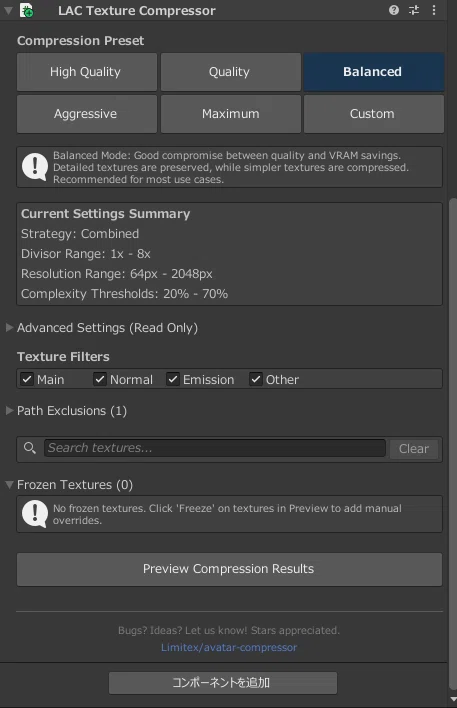Click the Balanced Mode info warning icon
Screen dimensions: 457x708
coord(35,167)
